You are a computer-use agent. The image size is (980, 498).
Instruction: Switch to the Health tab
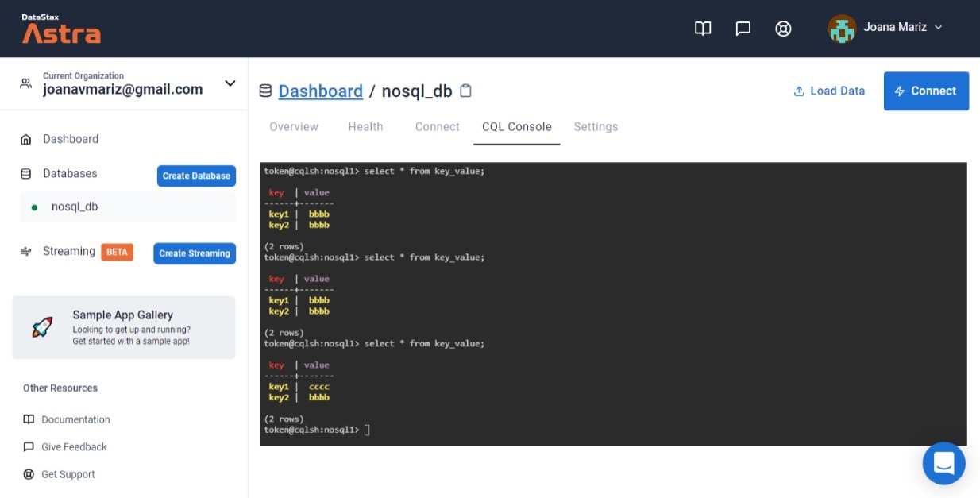[x=365, y=126]
